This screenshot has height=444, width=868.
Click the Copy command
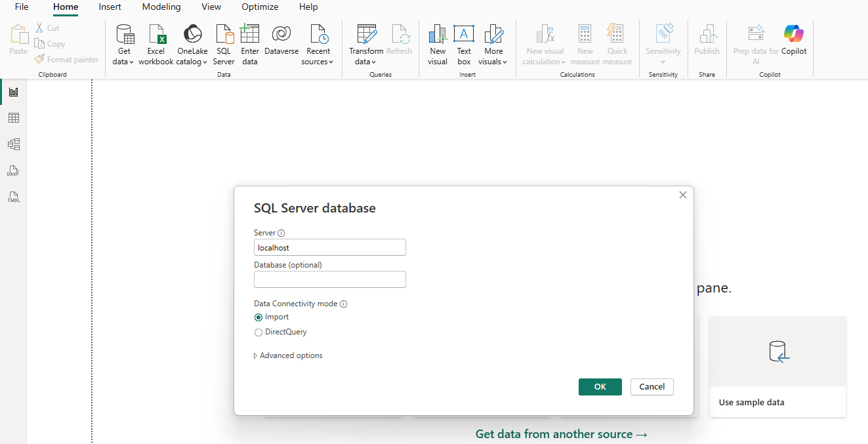[x=50, y=44]
